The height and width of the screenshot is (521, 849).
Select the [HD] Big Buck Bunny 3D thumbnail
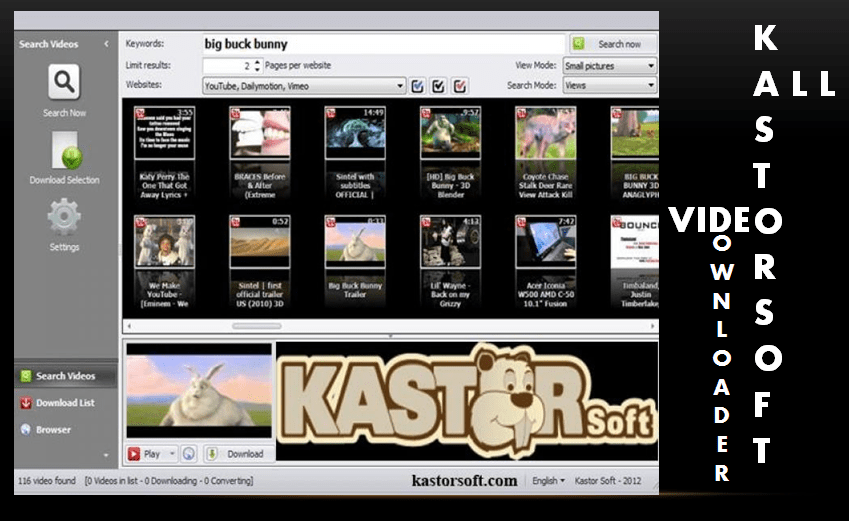[450, 133]
